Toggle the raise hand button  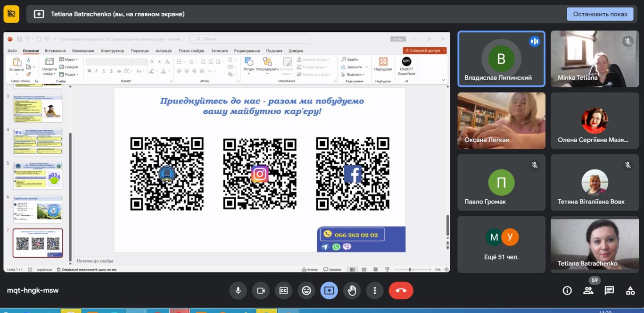click(352, 291)
